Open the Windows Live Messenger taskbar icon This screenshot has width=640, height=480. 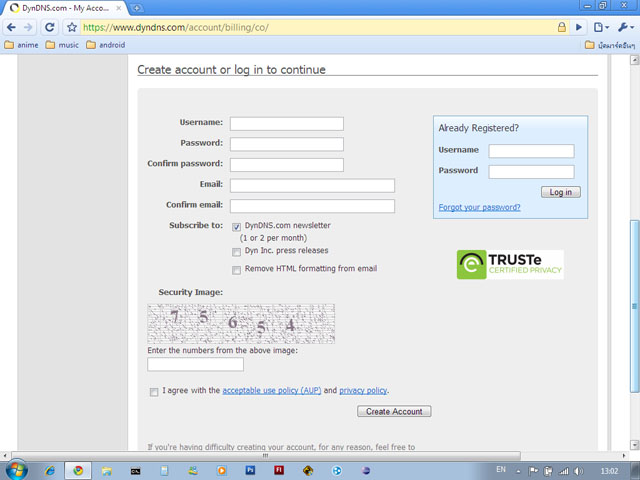[193, 471]
